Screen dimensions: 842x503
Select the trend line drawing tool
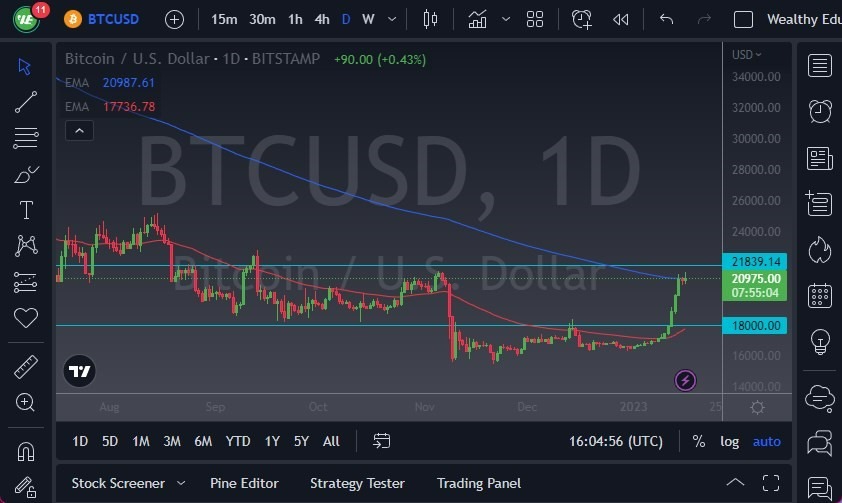pos(25,102)
